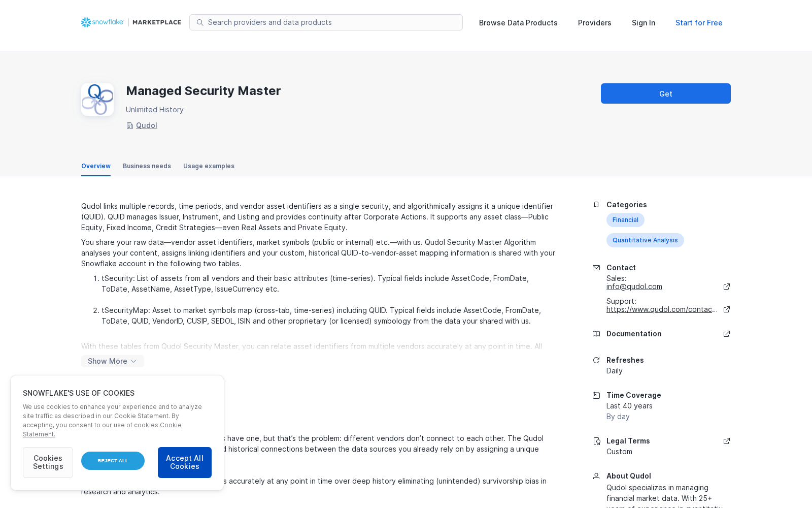Image resolution: width=812 pixels, height=508 pixels.
Task: Open the Providers page
Action: tap(595, 23)
